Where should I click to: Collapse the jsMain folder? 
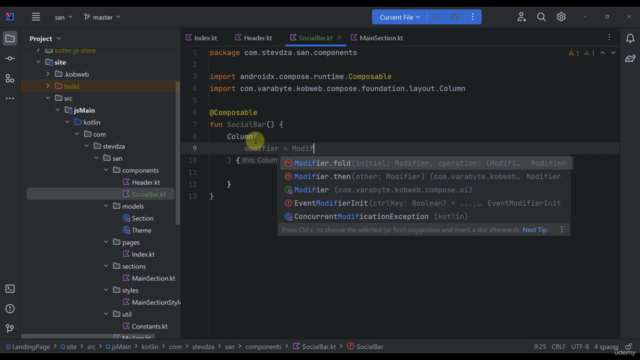click(x=58, y=110)
